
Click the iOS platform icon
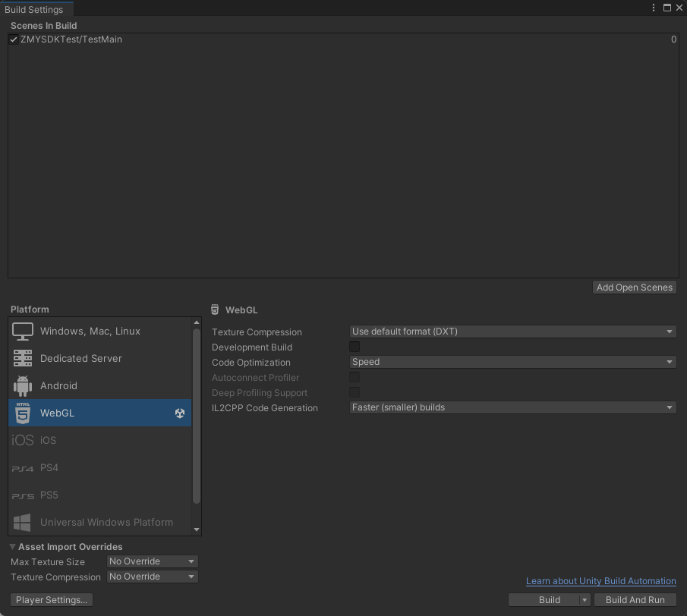22,440
